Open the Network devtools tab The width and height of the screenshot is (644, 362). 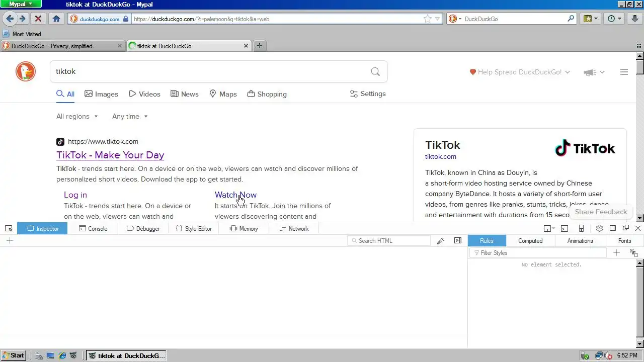pos(294,228)
